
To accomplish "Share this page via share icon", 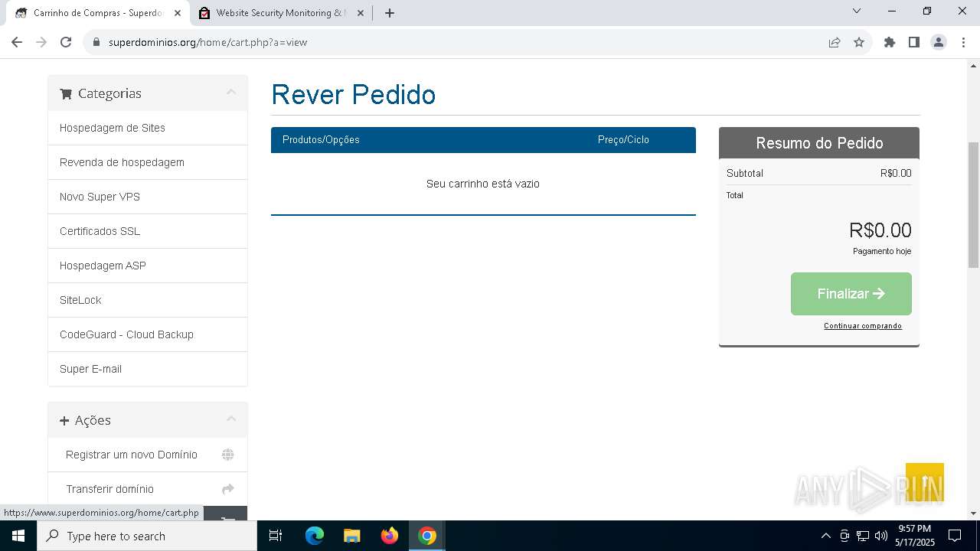I will click(835, 42).
